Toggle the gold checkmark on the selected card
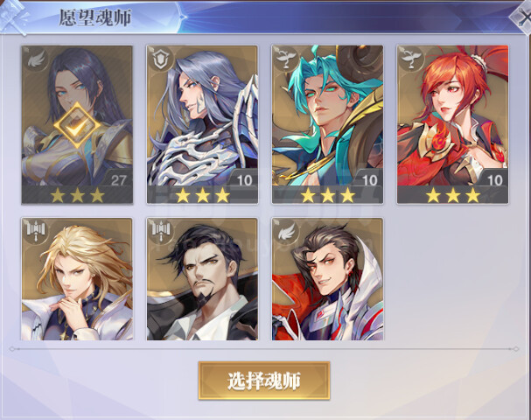This screenshot has height=420, width=531. (78, 126)
